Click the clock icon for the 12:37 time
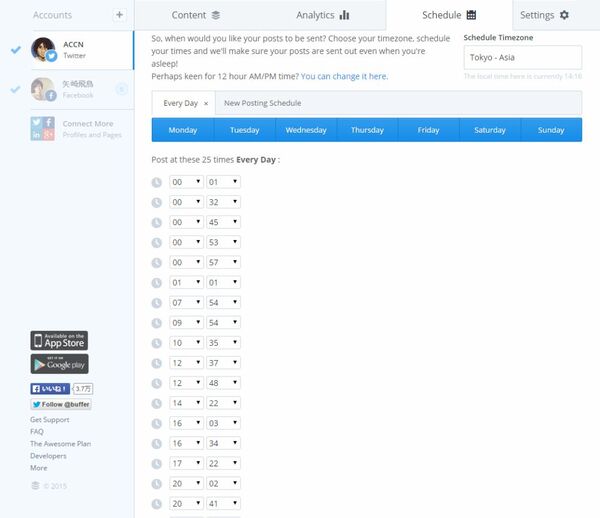 (157, 363)
